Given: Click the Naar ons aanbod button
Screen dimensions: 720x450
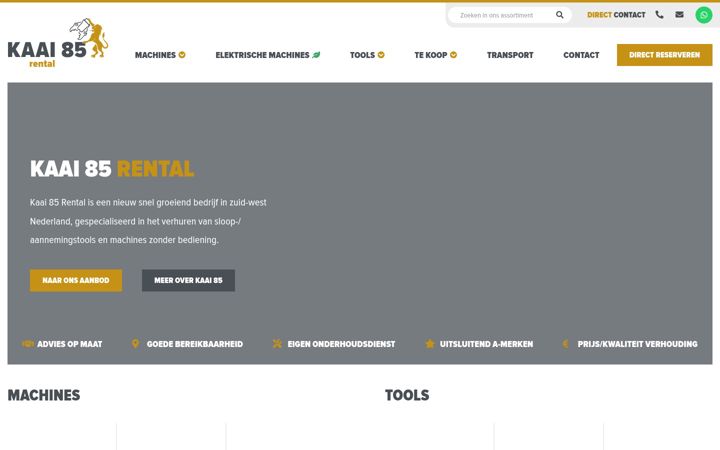Looking at the screenshot, I should click(76, 280).
